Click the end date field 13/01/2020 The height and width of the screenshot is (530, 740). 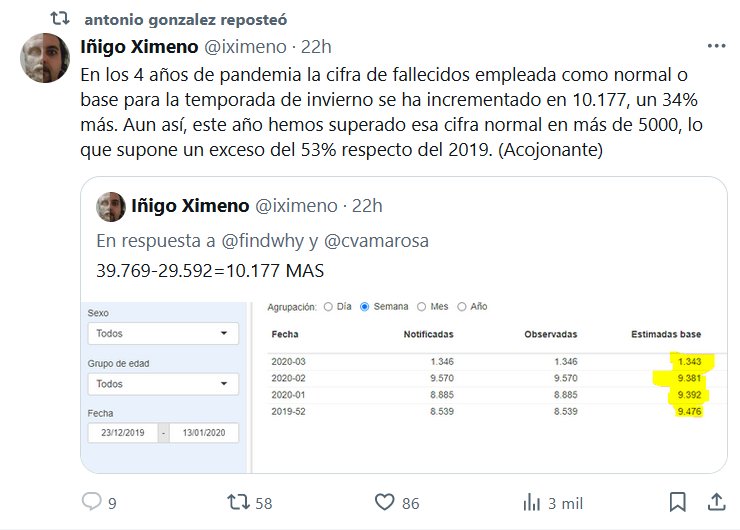(204, 433)
